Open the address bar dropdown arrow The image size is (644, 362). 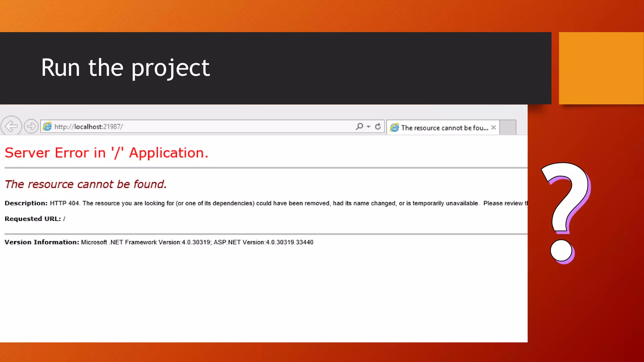pyautogui.click(x=369, y=127)
